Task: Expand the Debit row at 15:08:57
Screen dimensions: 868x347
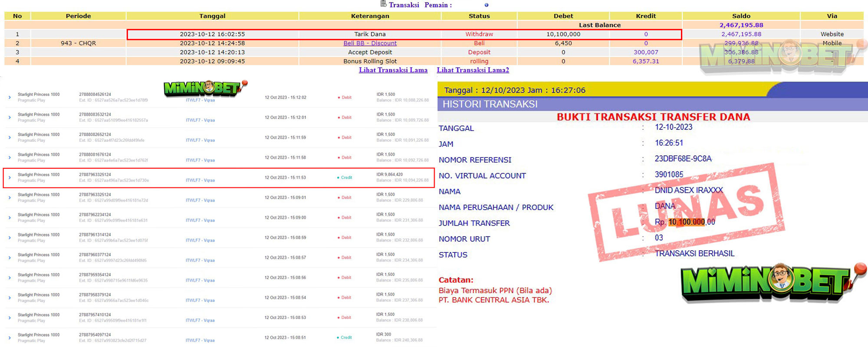Action: click(x=10, y=258)
